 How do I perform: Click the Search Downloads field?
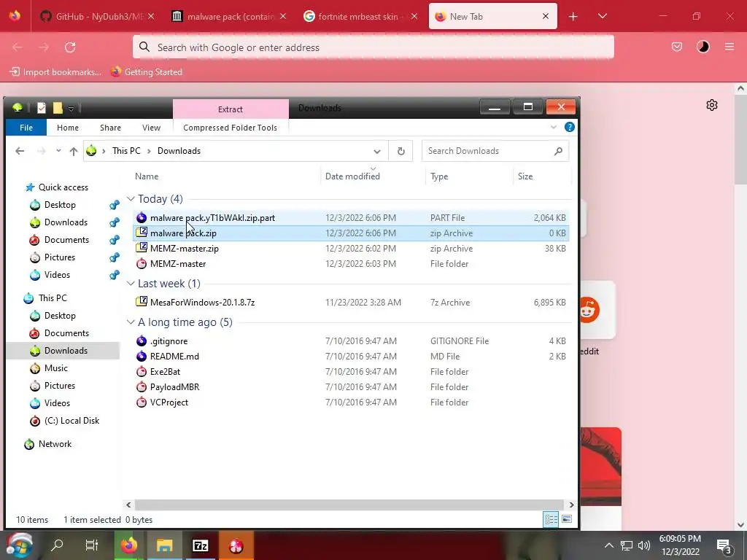pos(495,151)
